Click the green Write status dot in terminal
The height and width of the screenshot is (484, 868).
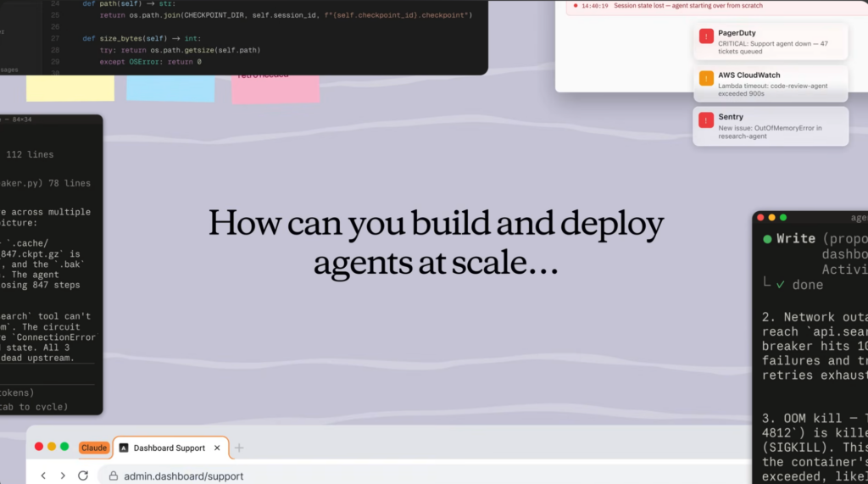[767, 239]
